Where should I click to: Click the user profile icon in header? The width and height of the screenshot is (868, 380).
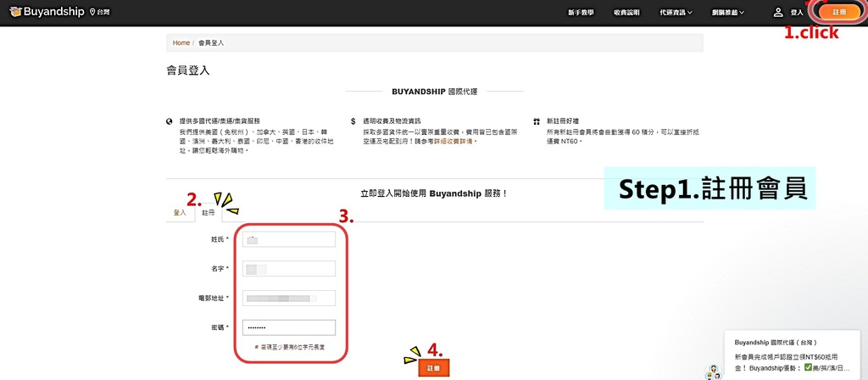pyautogui.click(x=778, y=12)
